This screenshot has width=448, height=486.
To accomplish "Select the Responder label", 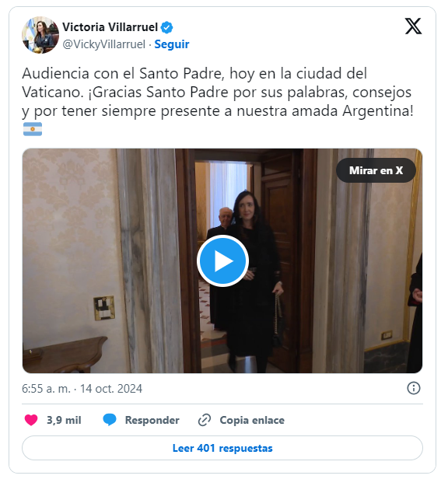I will click(152, 420).
